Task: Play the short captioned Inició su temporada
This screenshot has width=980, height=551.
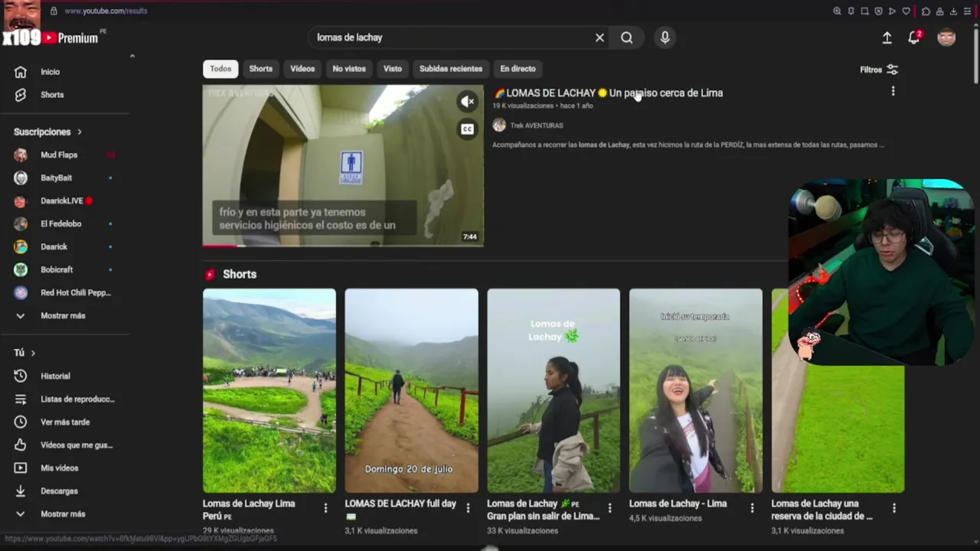Action: (696, 390)
